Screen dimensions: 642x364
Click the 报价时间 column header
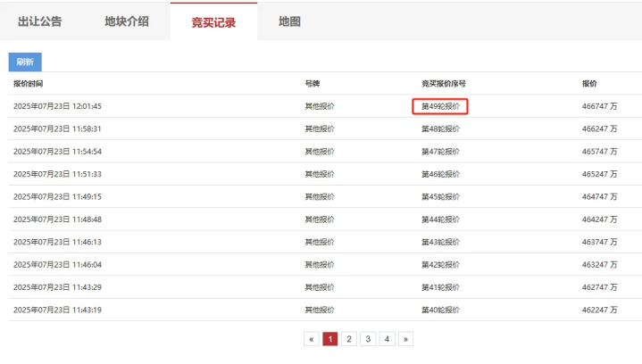(x=28, y=84)
